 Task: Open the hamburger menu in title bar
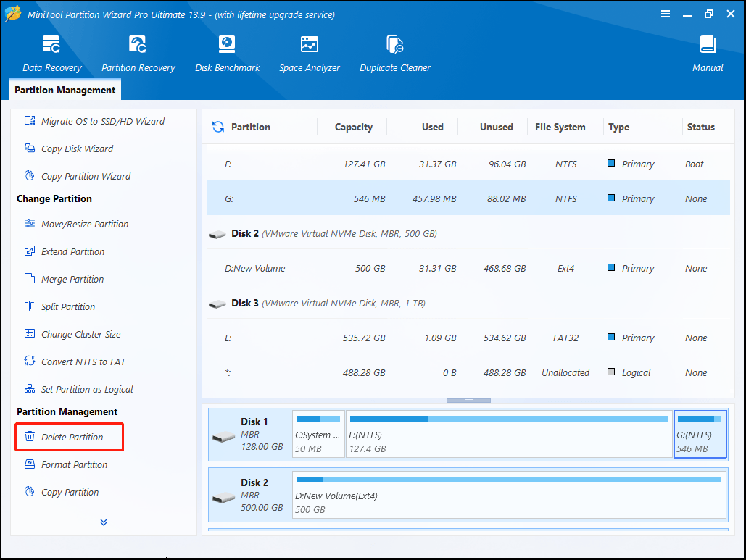tap(666, 14)
